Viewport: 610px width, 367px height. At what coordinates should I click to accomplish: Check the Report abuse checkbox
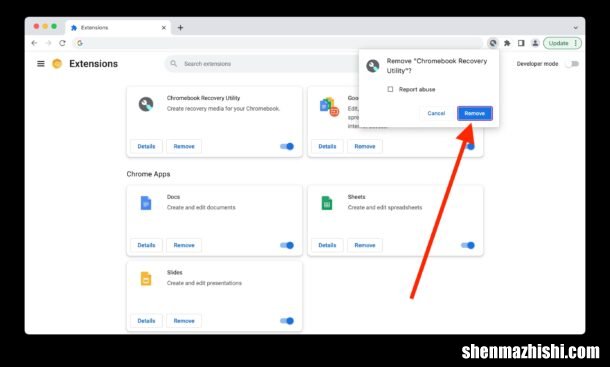[390, 89]
